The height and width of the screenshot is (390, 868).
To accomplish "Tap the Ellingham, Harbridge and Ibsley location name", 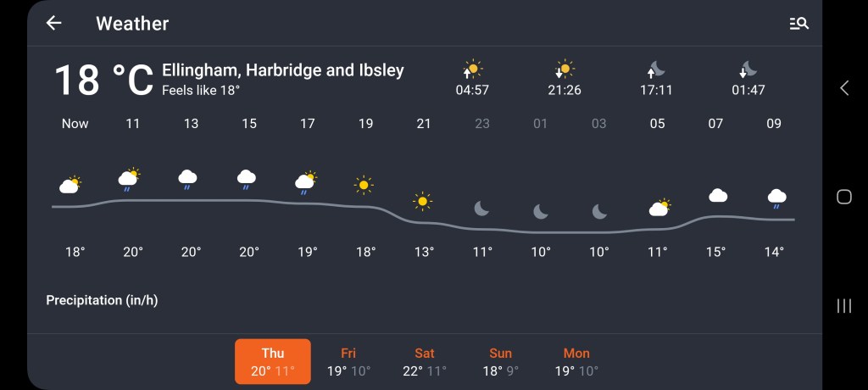I will pyautogui.click(x=283, y=70).
